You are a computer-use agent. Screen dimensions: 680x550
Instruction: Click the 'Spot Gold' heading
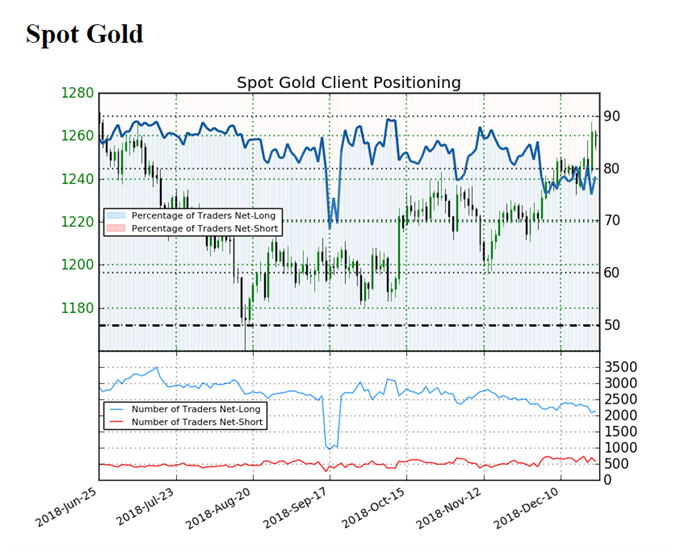tap(85, 34)
